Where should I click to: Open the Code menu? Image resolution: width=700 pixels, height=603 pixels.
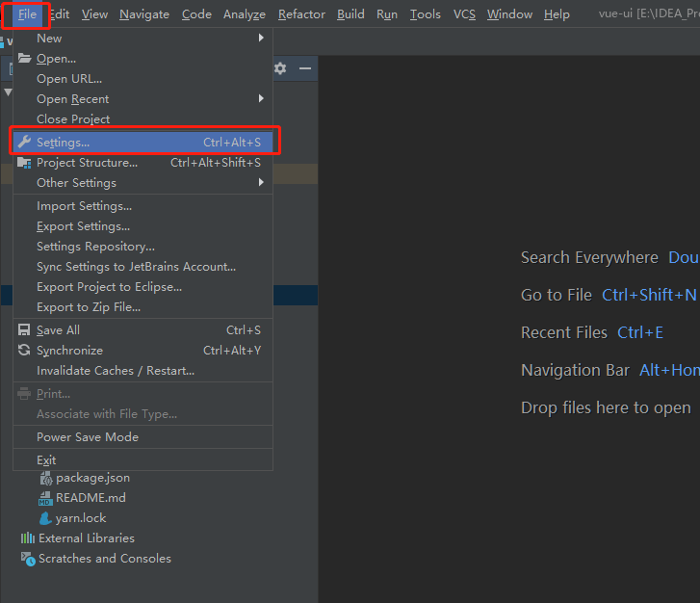(196, 14)
